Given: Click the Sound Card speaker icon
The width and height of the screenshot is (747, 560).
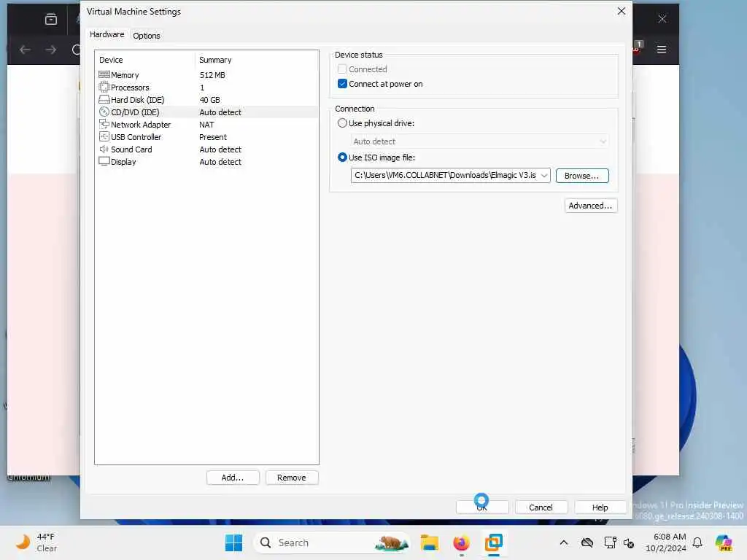Looking at the screenshot, I should click(104, 149).
